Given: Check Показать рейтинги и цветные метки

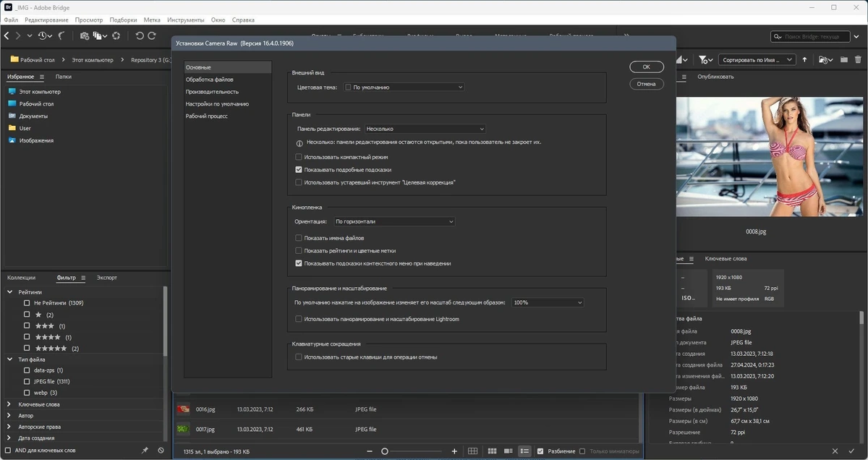Looking at the screenshot, I should click(299, 250).
